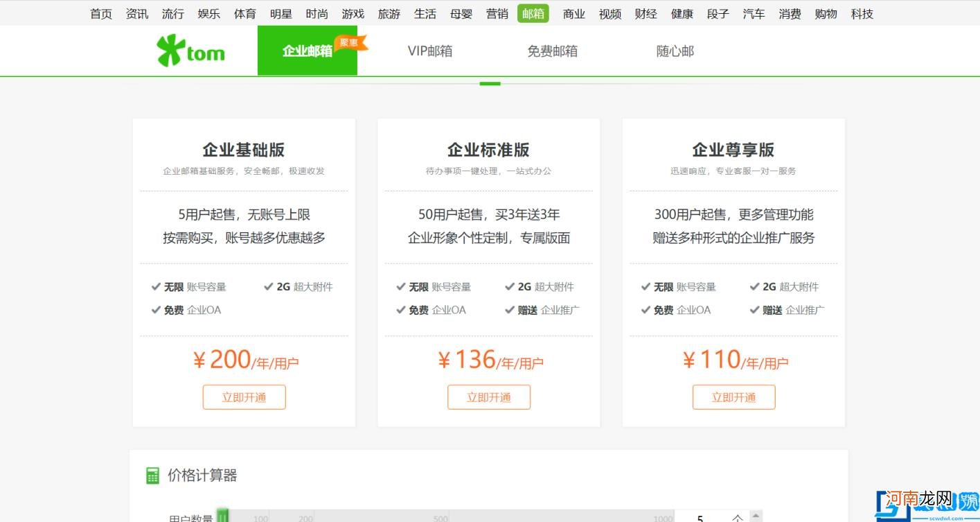Open the 视频 navigation link

(x=610, y=13)
